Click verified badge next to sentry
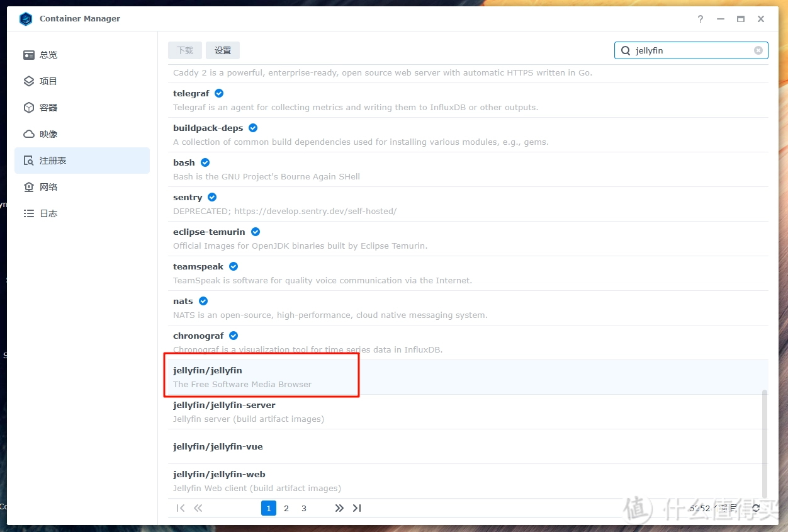Screen dimensions: 788x532 click(x=212, y=197)
